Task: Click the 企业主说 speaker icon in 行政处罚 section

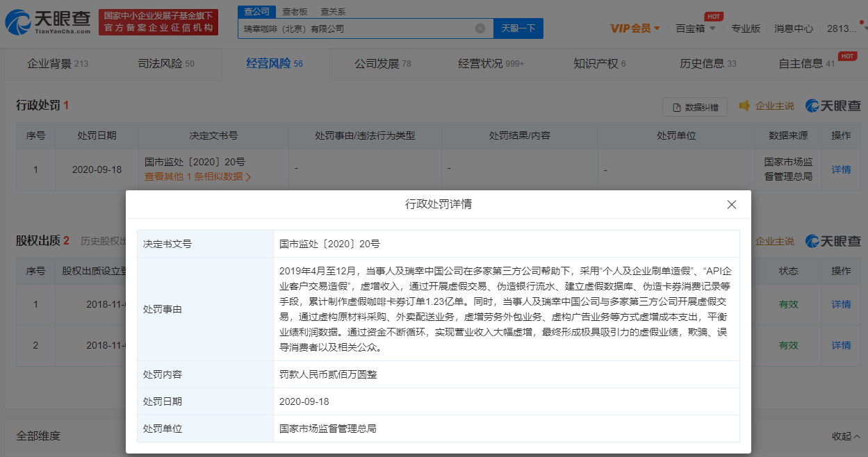Action: tap(744, 106)
